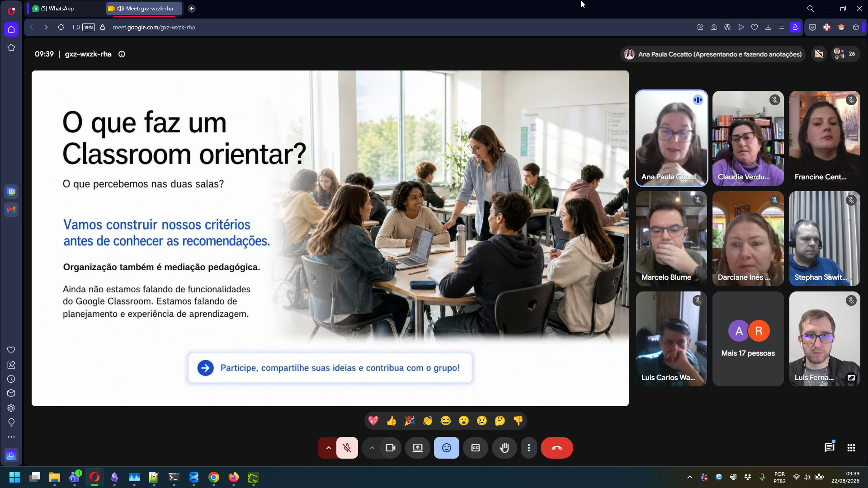Open the meeting chat panel

830,448
